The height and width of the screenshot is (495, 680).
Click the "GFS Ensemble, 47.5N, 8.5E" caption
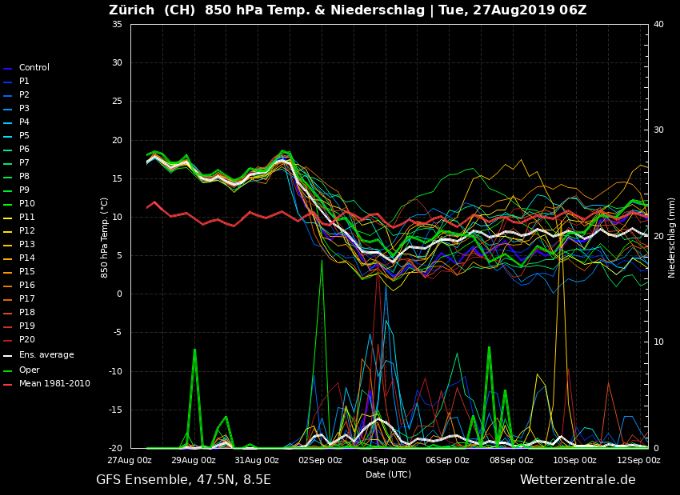click(x=183, y=480)
